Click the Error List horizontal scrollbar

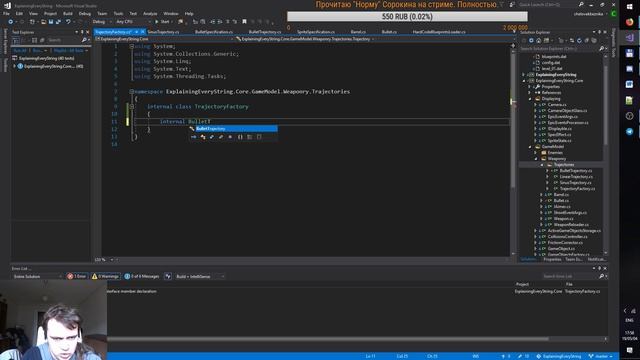(x=327, y=339)
